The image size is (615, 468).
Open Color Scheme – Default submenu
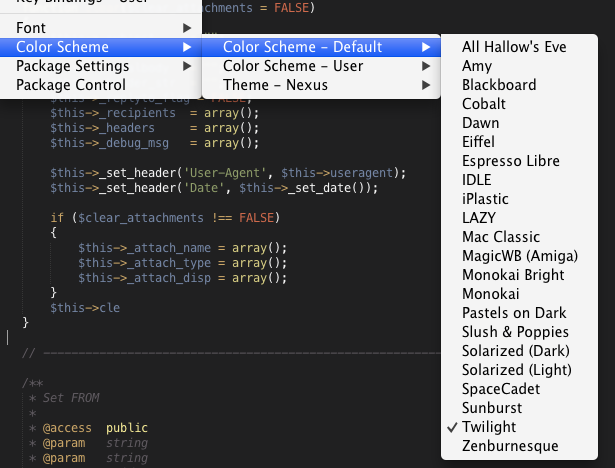click(321, 47)
